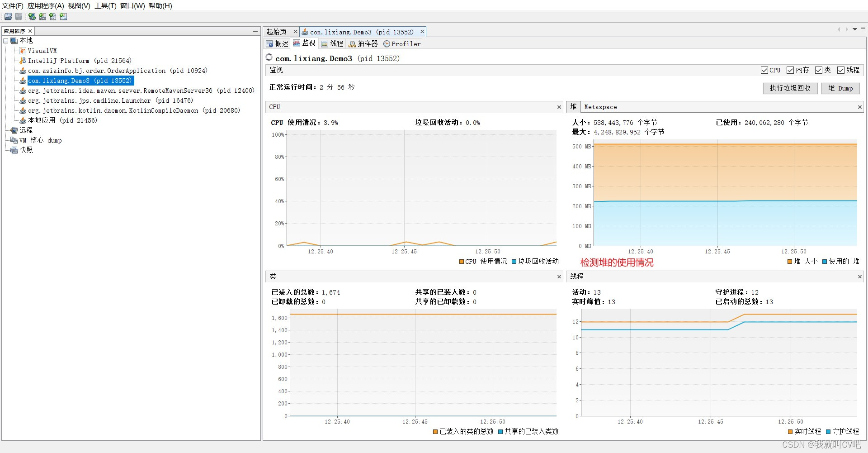Select 本地应用 (pid 21456) in tree
868x453 pixels.
(62, 120)
